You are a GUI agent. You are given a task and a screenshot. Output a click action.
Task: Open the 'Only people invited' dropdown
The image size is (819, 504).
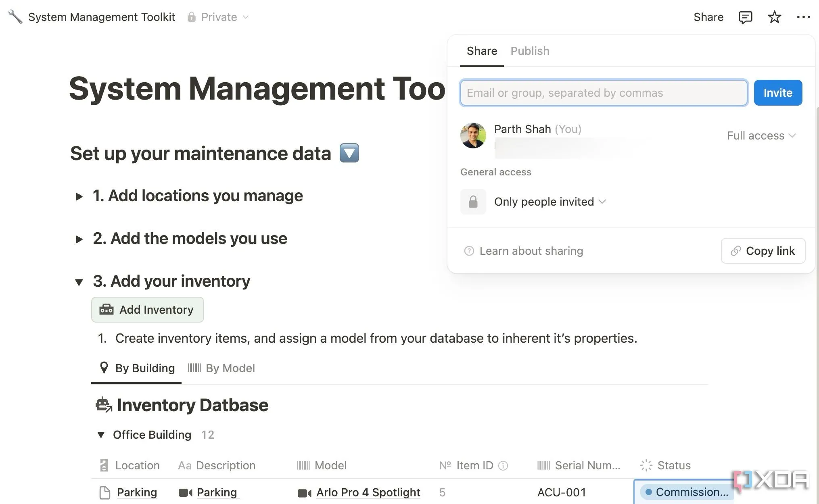pyautogui.click(x=549, y=202)
